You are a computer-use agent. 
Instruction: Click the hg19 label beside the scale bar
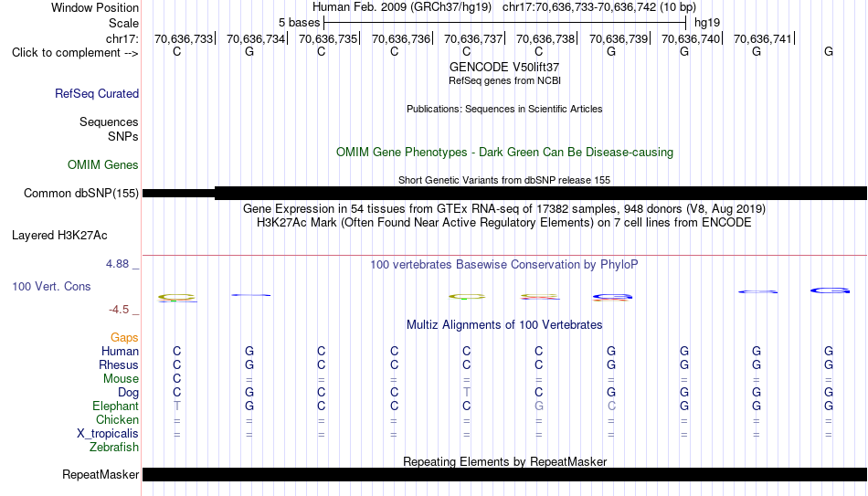point(707,23)
